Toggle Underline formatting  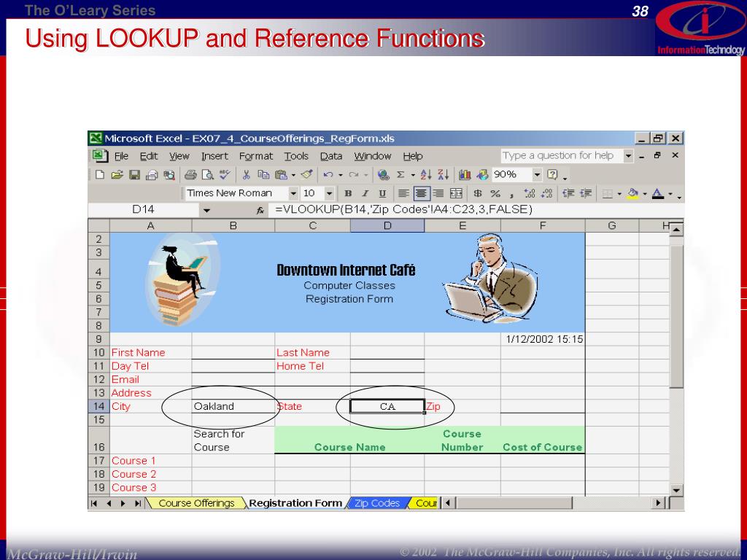382,193
